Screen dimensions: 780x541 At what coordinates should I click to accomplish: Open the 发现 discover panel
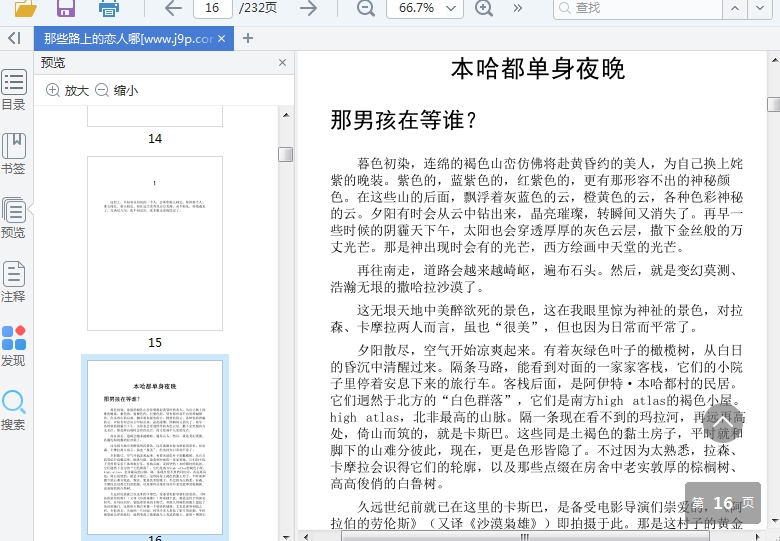click(14, 346)
